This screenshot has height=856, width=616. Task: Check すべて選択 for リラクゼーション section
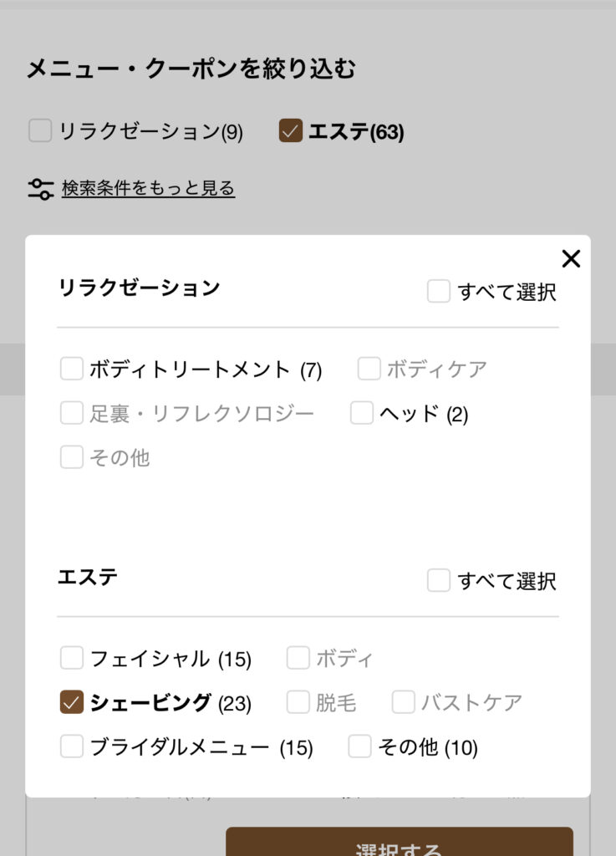click(439, 292)
